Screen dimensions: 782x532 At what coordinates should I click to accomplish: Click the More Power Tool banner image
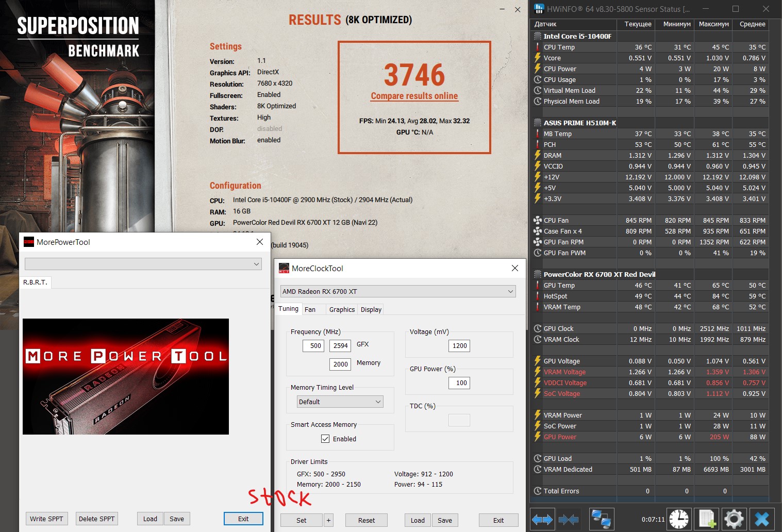126,376
